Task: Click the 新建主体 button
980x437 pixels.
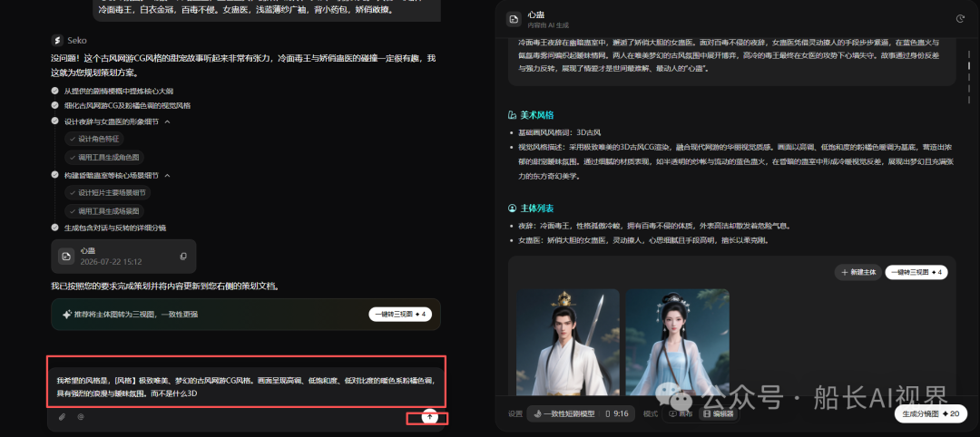Action: point(858,272)
